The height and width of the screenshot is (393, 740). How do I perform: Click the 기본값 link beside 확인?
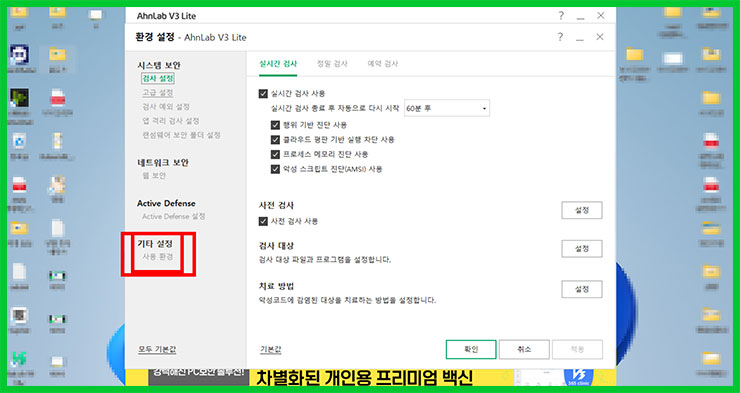[270, 350]
